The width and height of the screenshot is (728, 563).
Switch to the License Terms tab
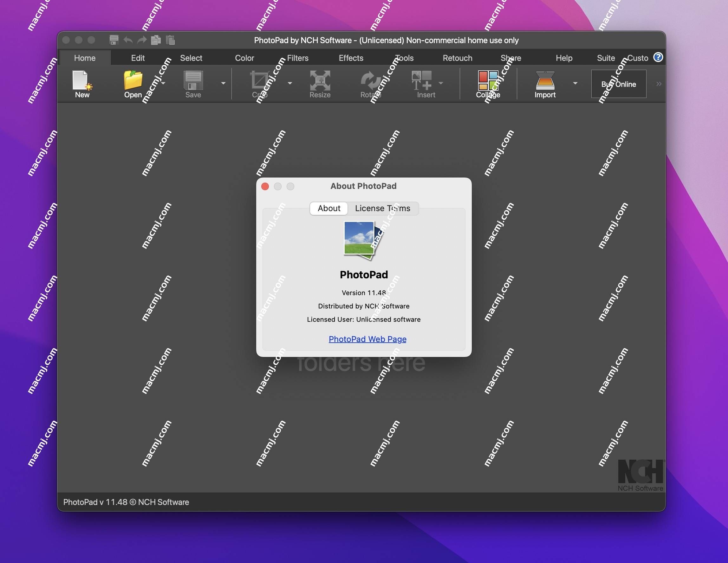point(382,208)
